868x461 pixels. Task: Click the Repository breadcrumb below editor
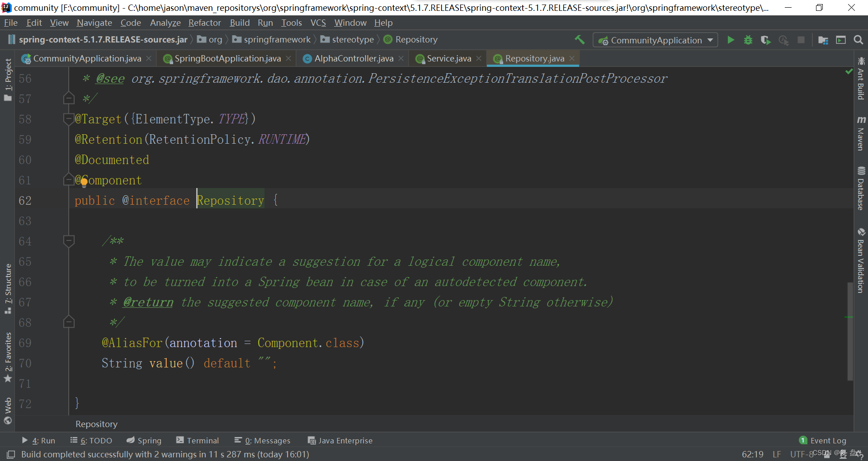[x=96, y=424]
